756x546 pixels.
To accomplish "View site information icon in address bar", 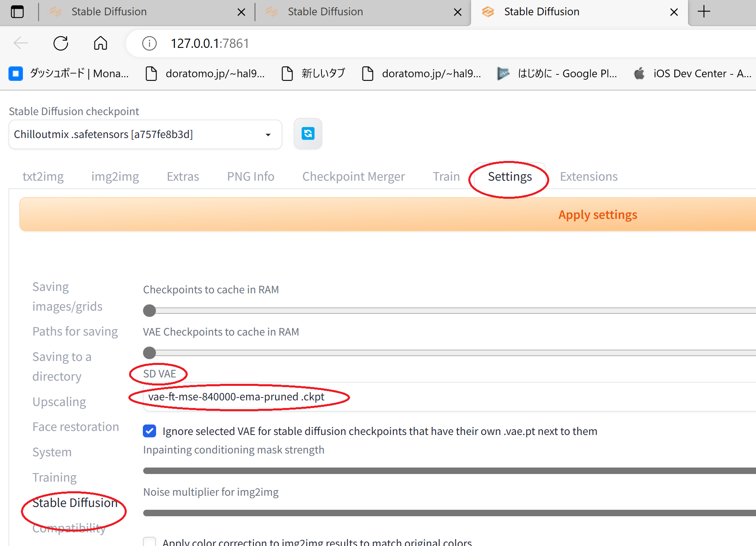I will [x=149, y=43].
